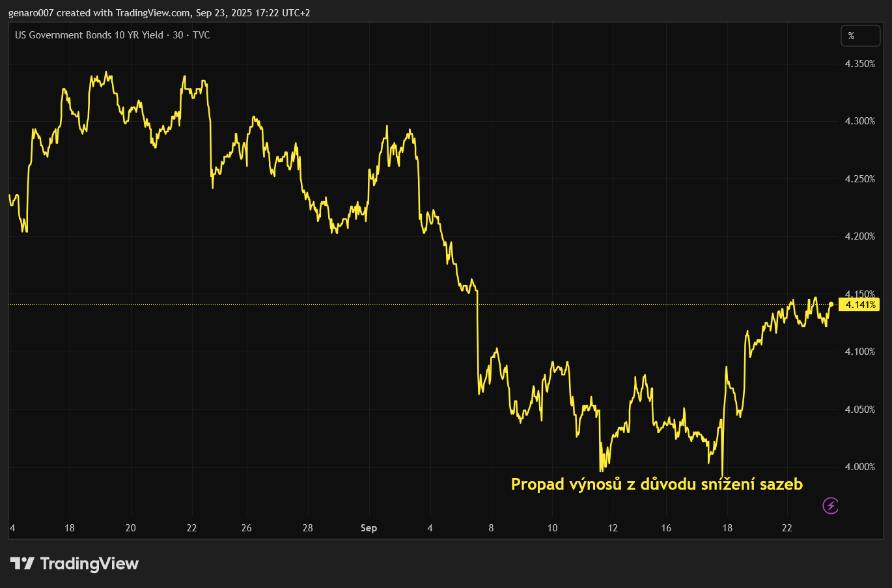Screen dimensions: 892x588
Task: Click the '28' date on time axis
Action: click(307, 528)
